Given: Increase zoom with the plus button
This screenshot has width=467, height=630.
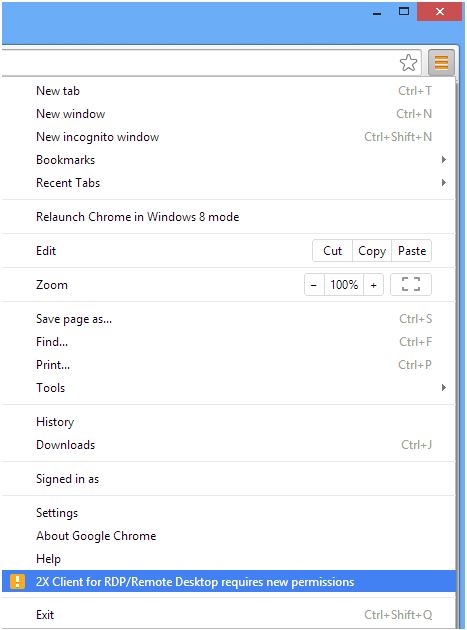Looking at the screenshot, I should [x=373, y=284].
